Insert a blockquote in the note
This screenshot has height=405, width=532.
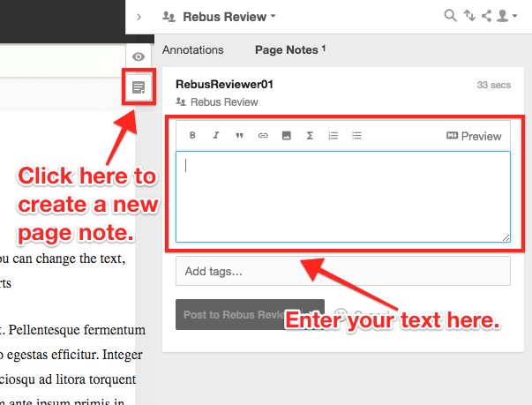(x=240, y=136)
